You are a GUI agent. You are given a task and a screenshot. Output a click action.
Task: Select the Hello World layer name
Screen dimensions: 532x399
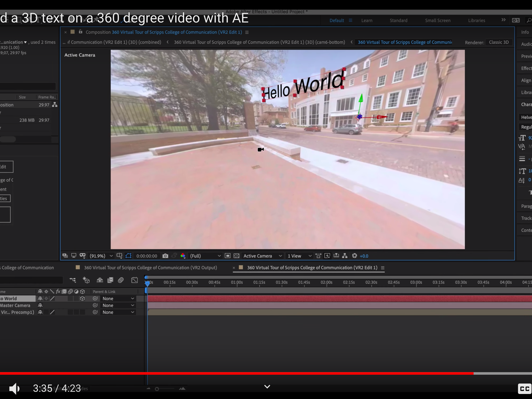9,298
